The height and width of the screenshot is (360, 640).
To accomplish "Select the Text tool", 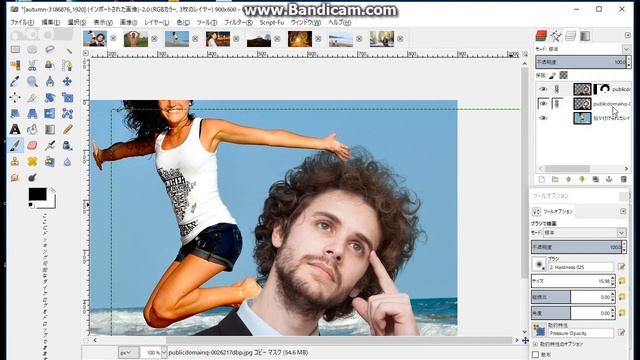I will coord(15,129).
